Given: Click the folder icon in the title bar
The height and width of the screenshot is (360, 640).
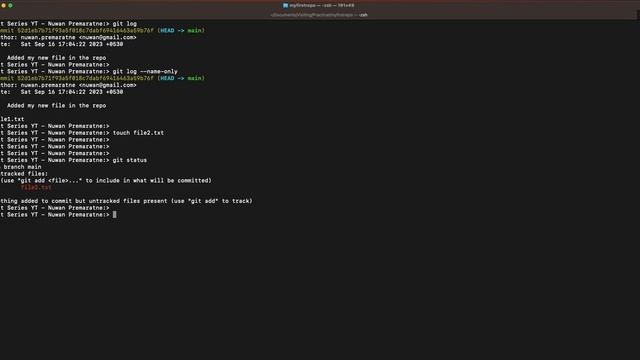Looking at the screenshot, I should (x=285, y=5).
